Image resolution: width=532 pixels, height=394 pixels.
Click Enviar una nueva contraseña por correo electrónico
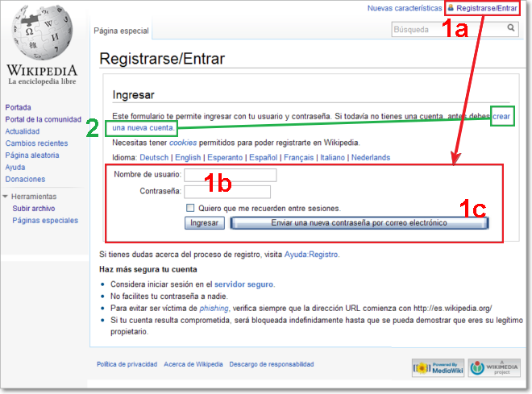pos(360,222)
